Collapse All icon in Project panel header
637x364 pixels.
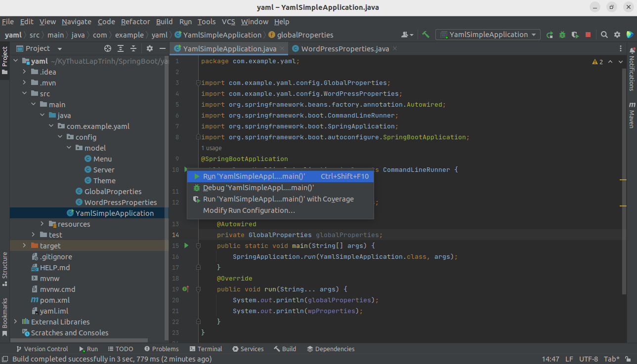point(133,48)
